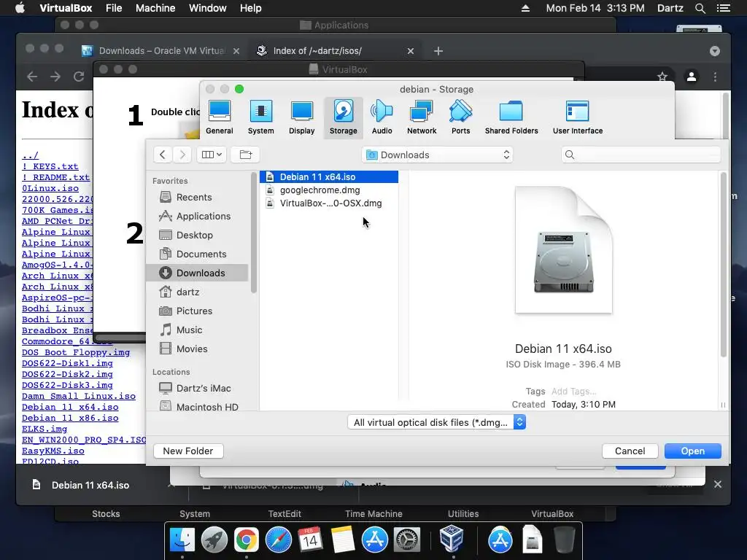Select Recents in the sidebar
This screenshot has width=747, height=560.
pyautogui.click(x=197, y=197)
